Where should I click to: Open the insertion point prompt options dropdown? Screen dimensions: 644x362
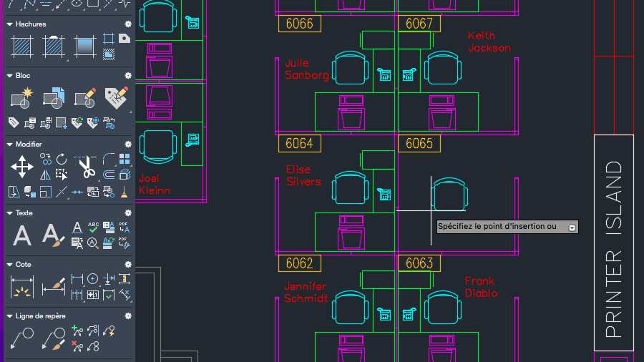click(x=572, y=228)
